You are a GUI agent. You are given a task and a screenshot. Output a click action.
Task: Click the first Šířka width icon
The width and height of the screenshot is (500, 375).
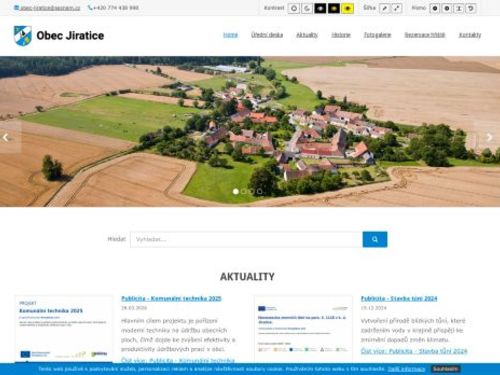click(x=385, y=8)
